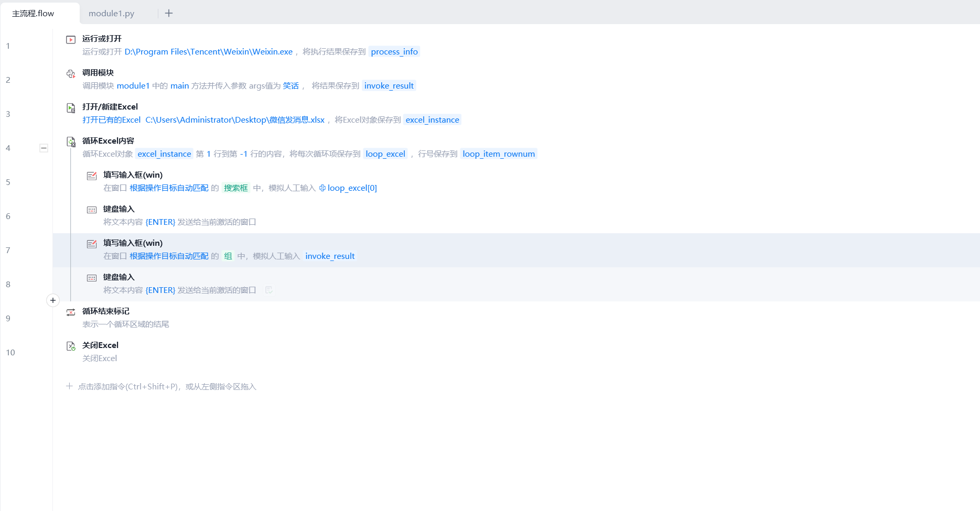Click the excel_instance variable in line 3

433,119
